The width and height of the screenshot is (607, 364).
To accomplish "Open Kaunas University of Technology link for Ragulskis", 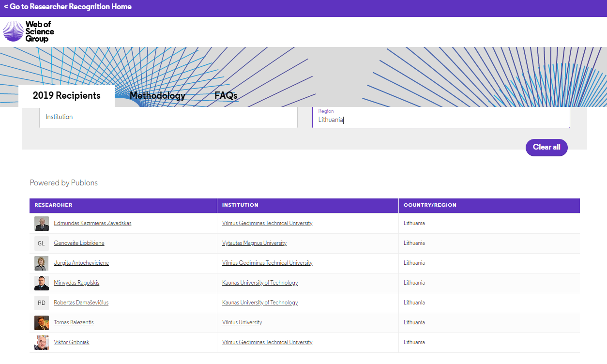I will 260,283.
